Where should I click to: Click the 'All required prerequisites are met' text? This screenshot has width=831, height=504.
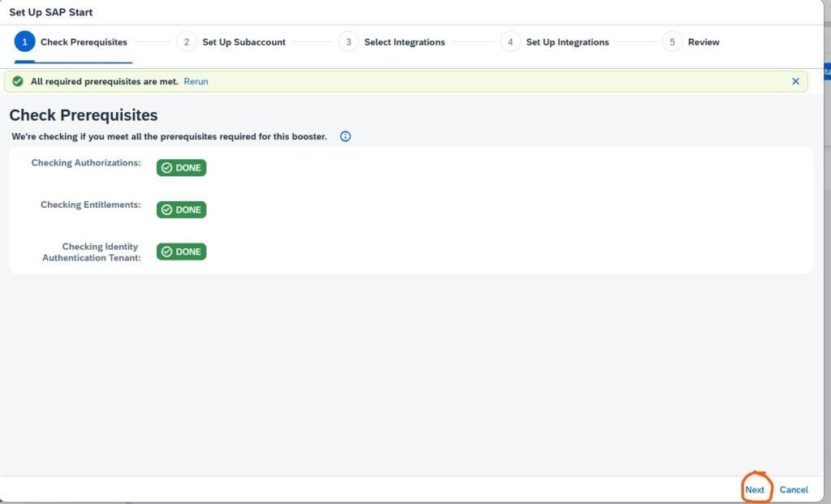tap(104, 82)
